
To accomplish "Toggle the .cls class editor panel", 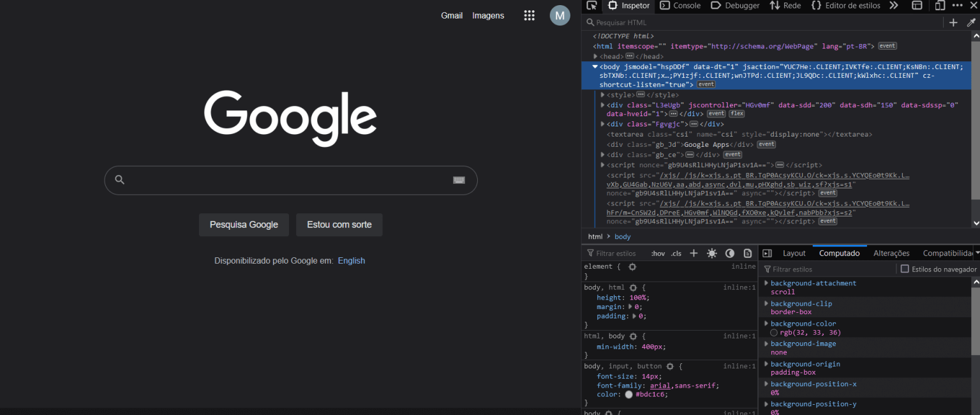I will [x=676, y=253].
